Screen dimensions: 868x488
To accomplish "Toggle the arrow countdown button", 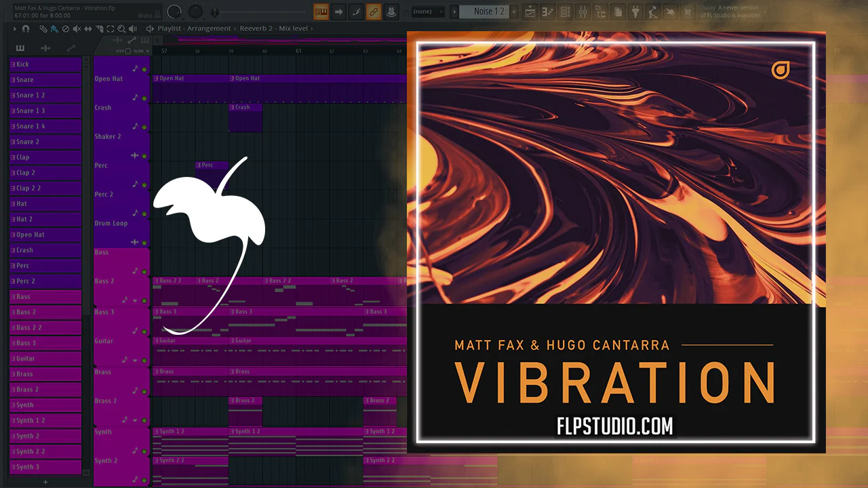I will pos(338,12).
